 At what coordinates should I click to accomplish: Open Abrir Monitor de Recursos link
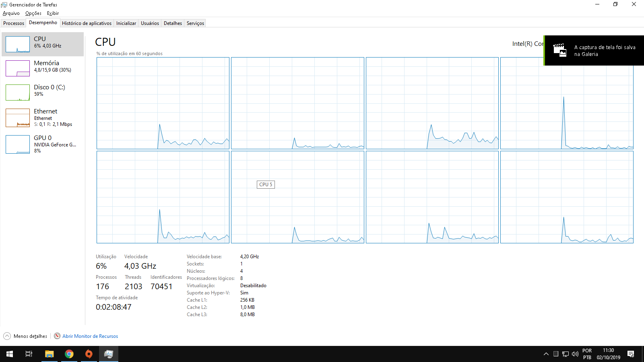click(90, 336)
